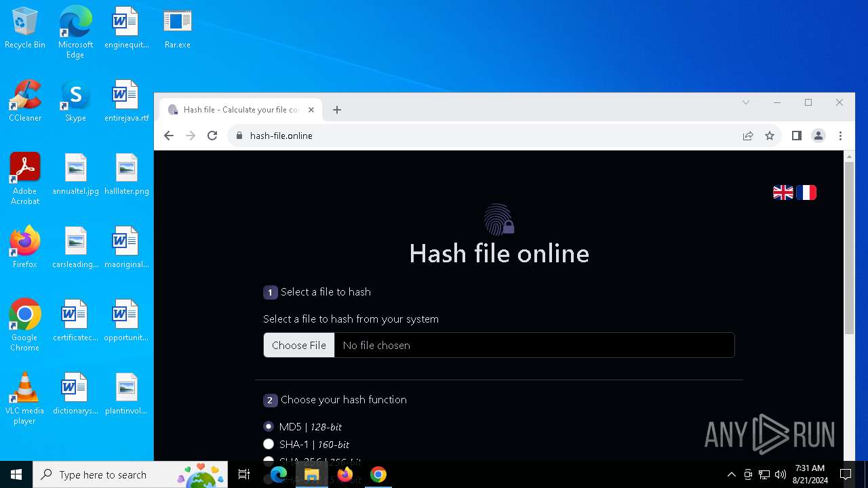The width and height of the screenshot is (868, 488).
Task: Select the dictionarys Word document icon
Action: pyautogui.click(x=75, y=394)
